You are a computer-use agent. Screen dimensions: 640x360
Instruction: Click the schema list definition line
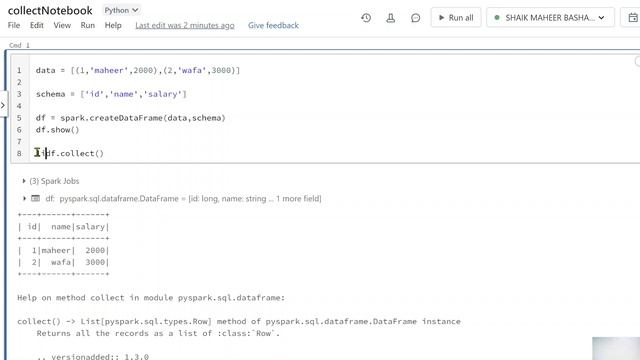[x=111, y=94]
